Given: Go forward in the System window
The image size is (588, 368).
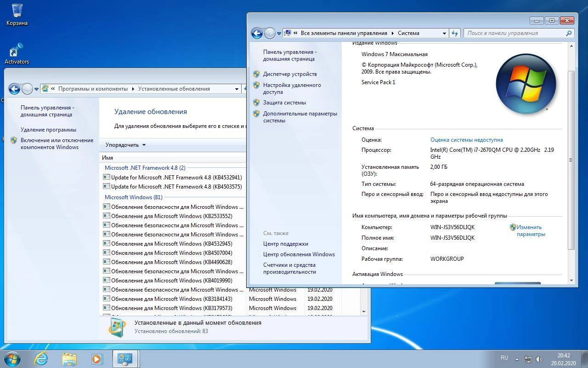Looking at the screenshot, I should coord(270,33).
